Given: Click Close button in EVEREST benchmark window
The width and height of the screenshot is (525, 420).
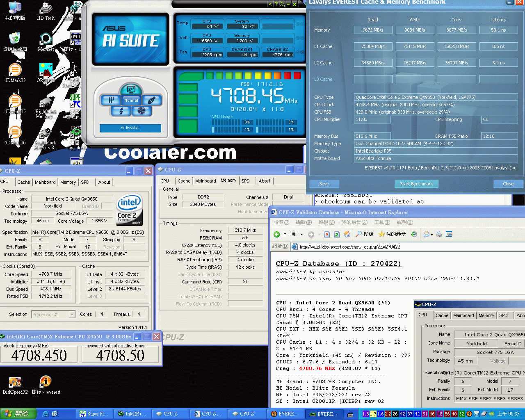Looking at the screenshot, I should (x=508, y=184).
